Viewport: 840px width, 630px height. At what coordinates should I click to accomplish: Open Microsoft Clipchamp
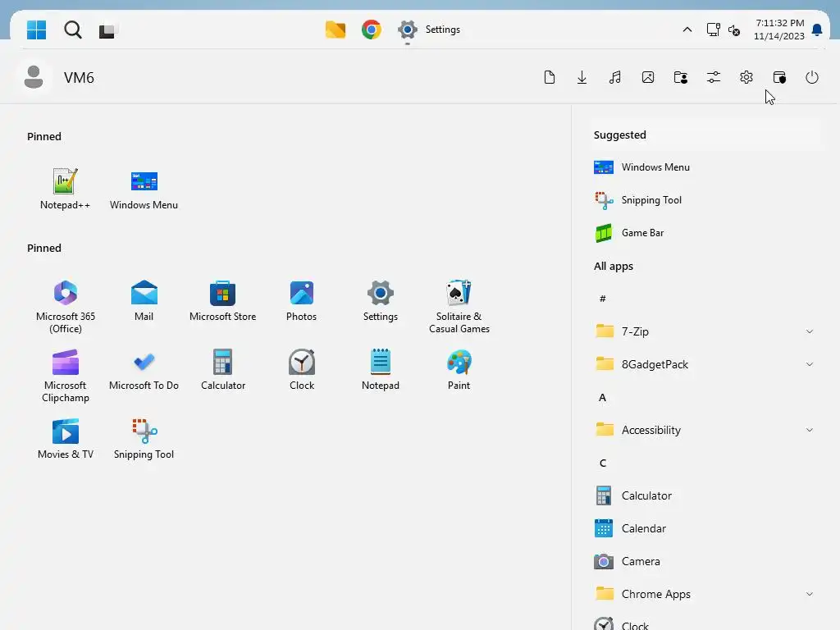tap(66, 376)
